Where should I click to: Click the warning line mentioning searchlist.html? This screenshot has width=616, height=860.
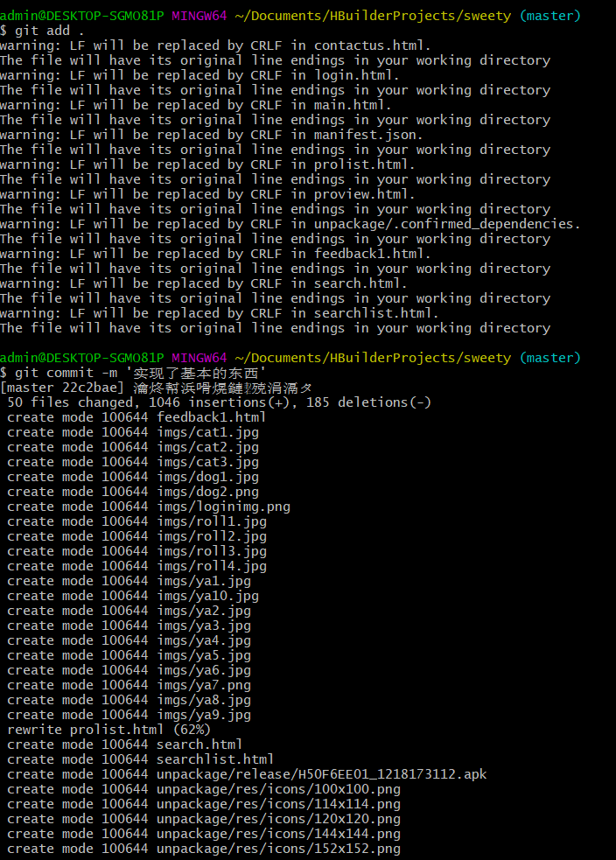[220, 312]
